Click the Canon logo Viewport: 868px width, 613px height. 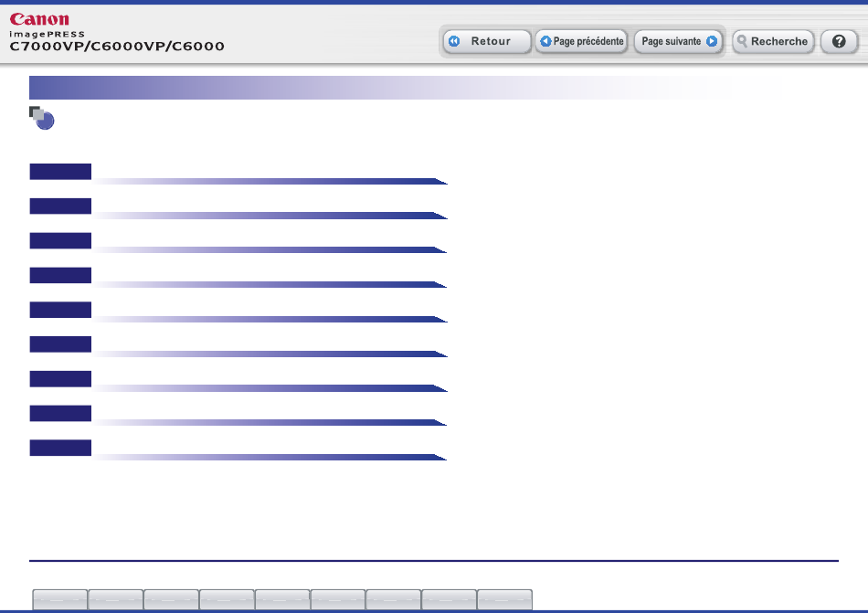coord(39,19)
